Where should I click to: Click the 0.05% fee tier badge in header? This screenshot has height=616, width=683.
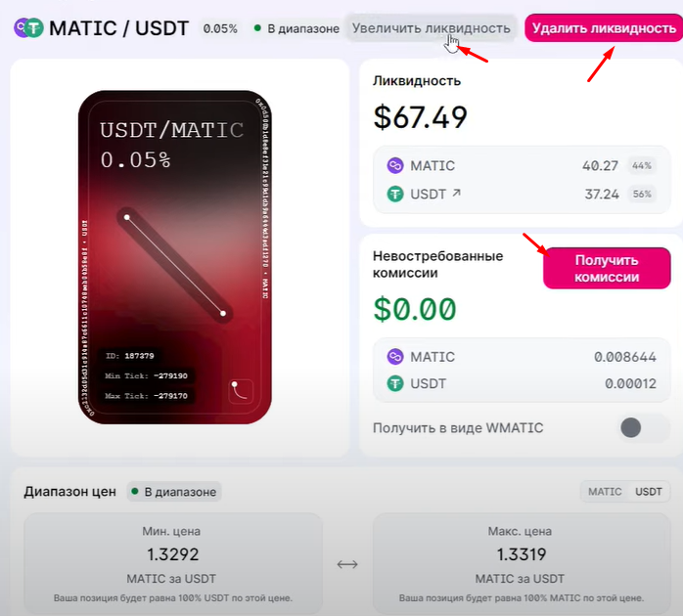[x=220, y=28]
